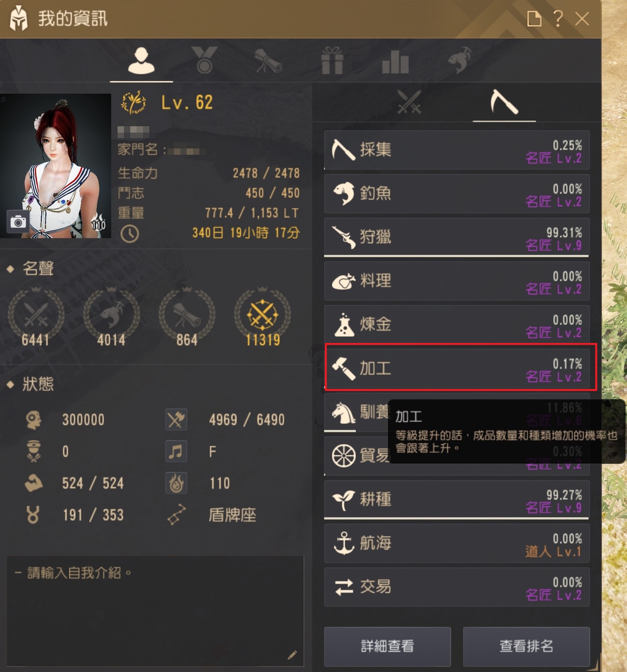
Task: Open the character profile tab icon
Action: click(141, 61)
